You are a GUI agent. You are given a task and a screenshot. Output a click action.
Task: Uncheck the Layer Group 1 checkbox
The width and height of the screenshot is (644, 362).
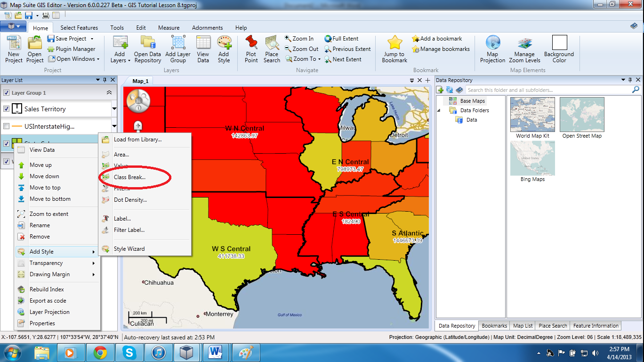click(x=7, y=93)
